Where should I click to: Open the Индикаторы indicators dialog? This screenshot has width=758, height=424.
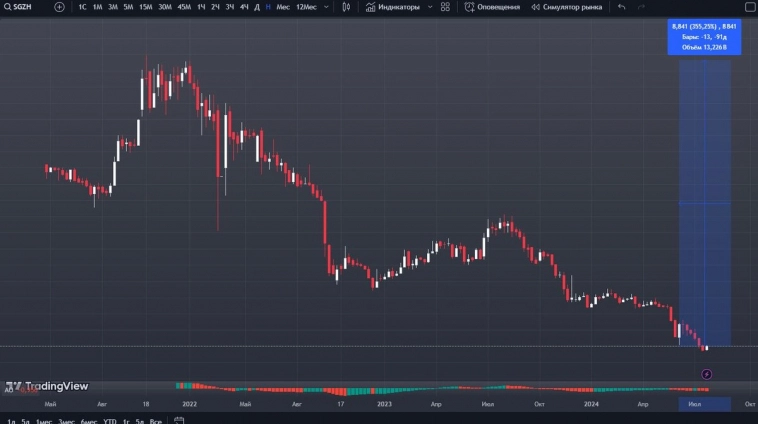coord(393,7)
